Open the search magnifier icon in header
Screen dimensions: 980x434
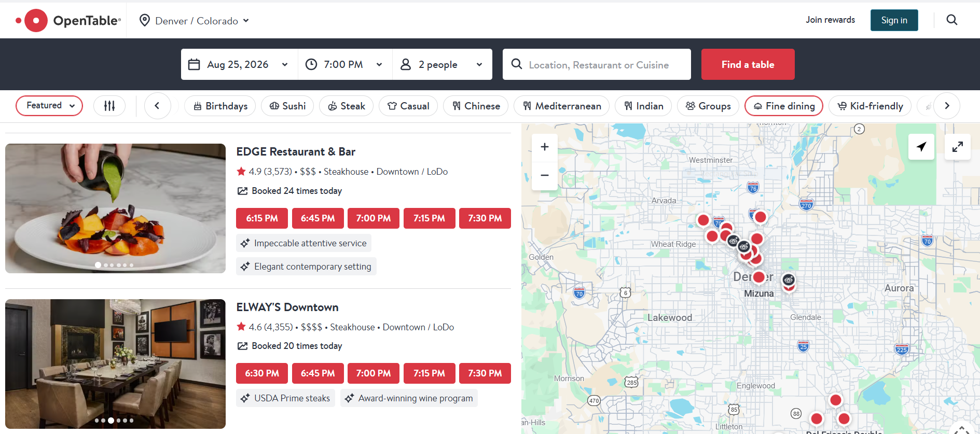(x=952, y=20)
